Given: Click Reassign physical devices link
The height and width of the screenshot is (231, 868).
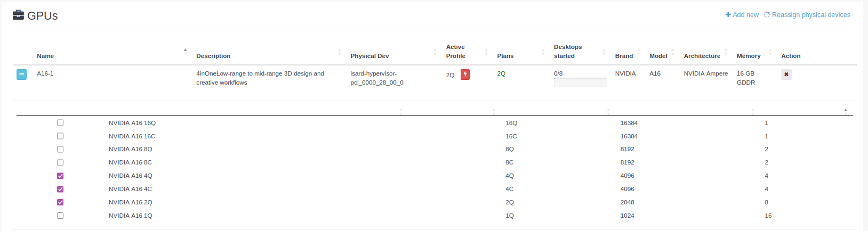Looking at the screenshot, I should (811, 15).
